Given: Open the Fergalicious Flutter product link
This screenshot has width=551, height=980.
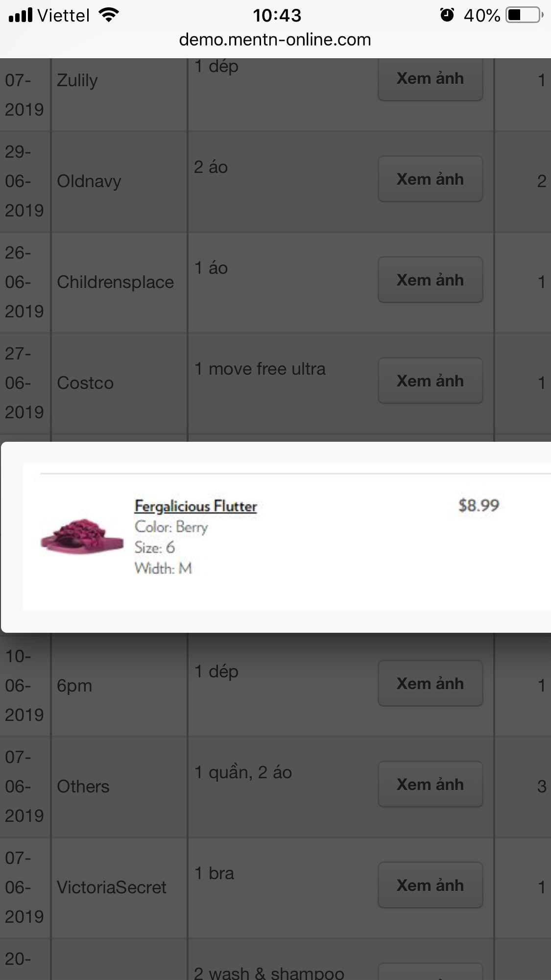Looking at the screenshot, I should [x=195, y=506].
